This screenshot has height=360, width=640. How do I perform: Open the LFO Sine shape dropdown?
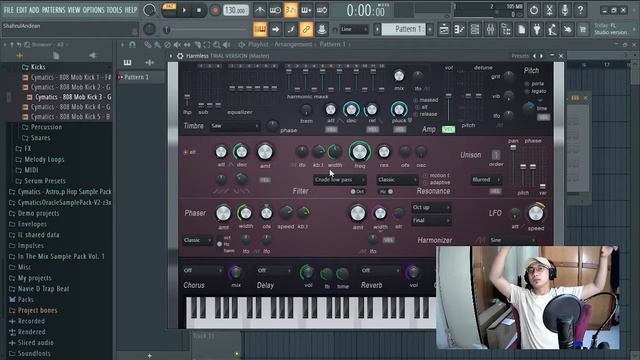513,240
